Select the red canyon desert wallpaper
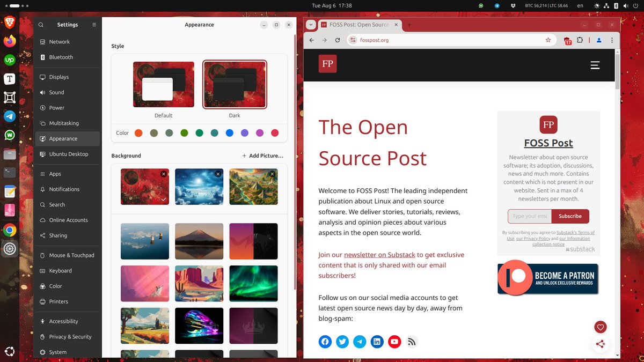Screen dimensions: 644x362 click(x=199, y=284)
